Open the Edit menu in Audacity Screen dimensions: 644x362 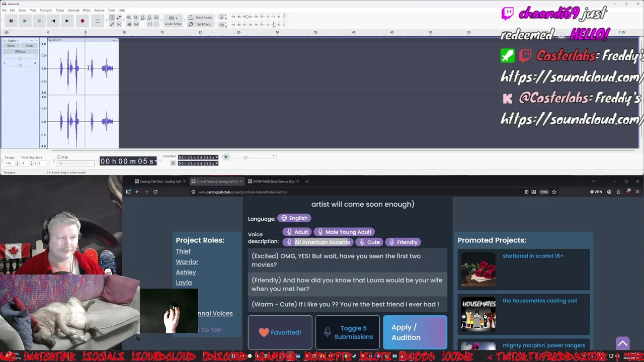[x=12, y=10]
